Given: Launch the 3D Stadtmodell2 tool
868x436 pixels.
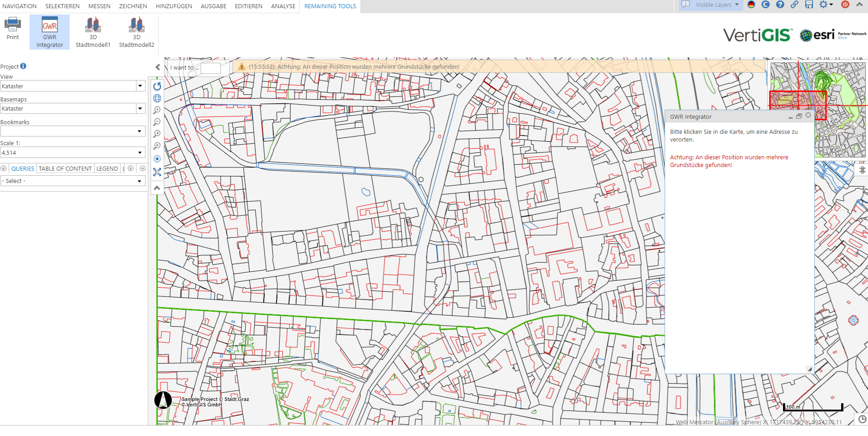Looking at the screenshot, I should pyautogui.click(x=136, y=32).
